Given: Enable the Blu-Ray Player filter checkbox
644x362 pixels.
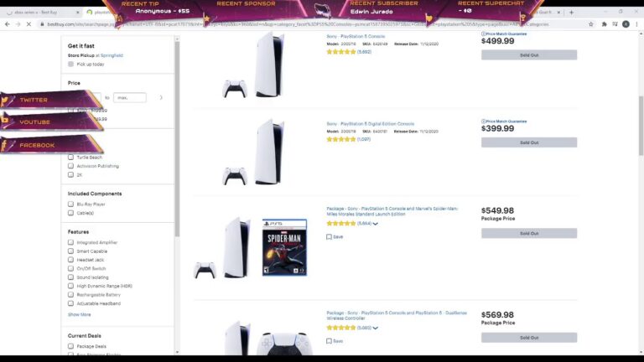Looking at the screenshot, I should click(70, 204).
